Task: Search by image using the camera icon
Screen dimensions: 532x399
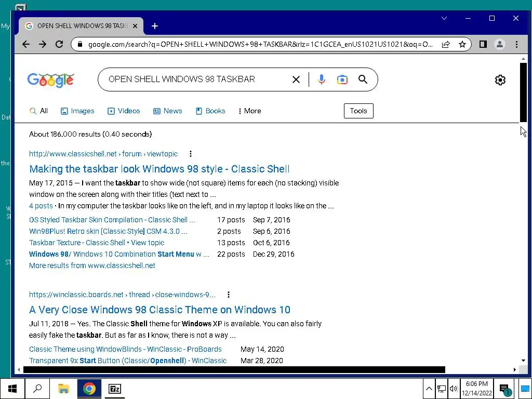Action: coord(342,79)
